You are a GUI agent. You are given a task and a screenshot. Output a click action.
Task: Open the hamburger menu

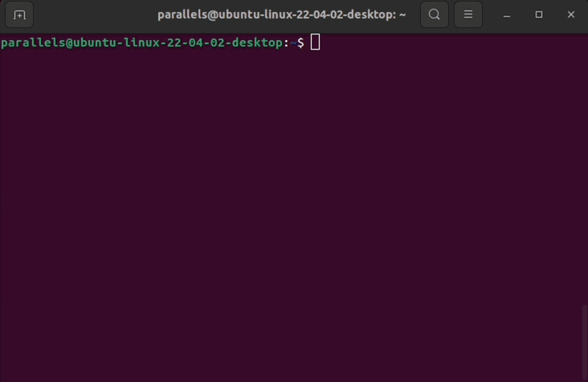click(468, 14)
